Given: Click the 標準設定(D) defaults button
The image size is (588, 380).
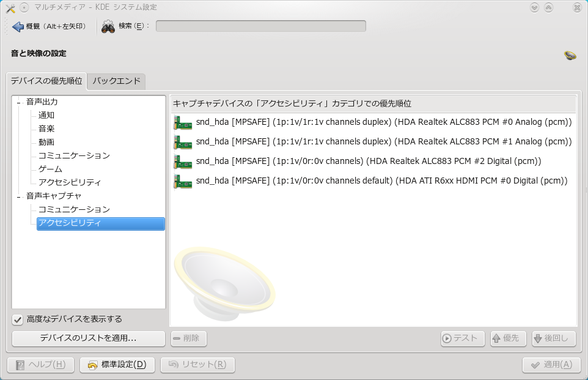Looking at the screenshot, I should coord(117,365).
